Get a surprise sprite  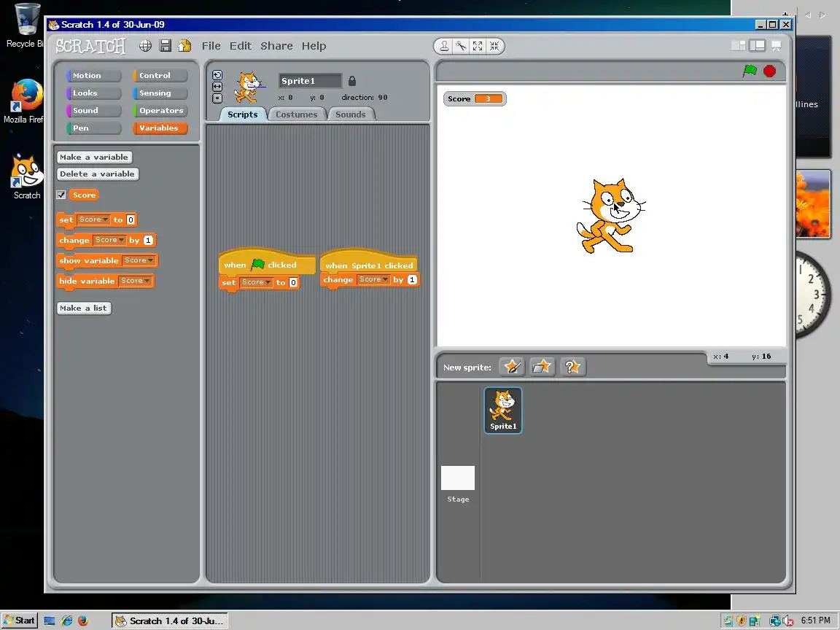[x=572, y=367]
